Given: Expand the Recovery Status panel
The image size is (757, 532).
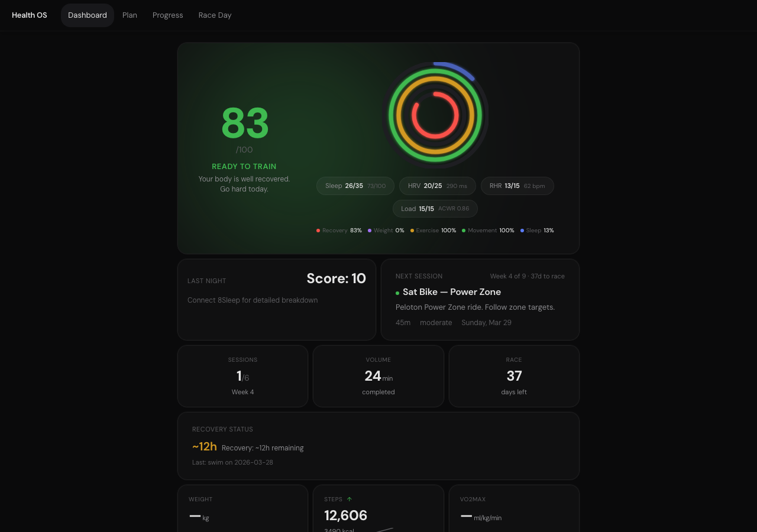Looking at the screenshot, I should point(378,446).
